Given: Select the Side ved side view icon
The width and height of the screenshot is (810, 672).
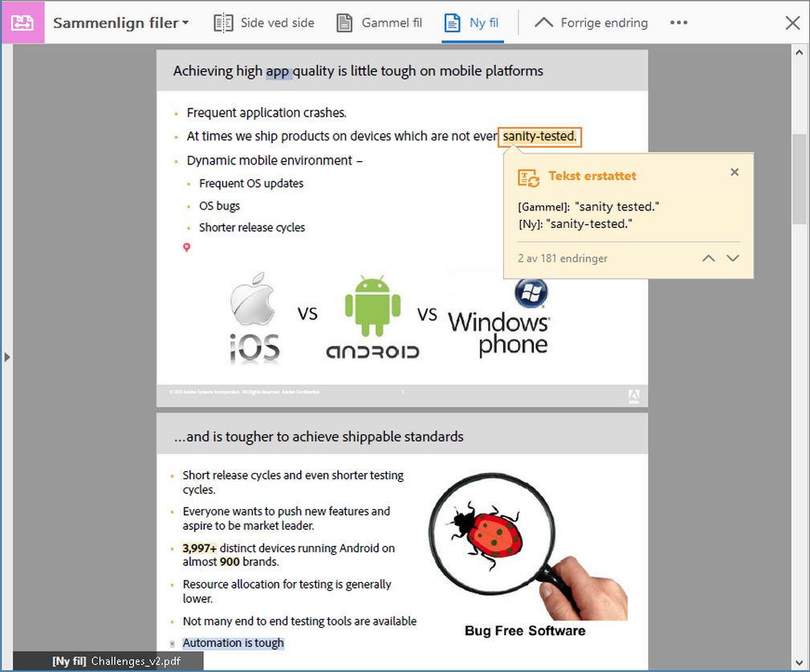Looking at the screenshot, I should (222, 22).
